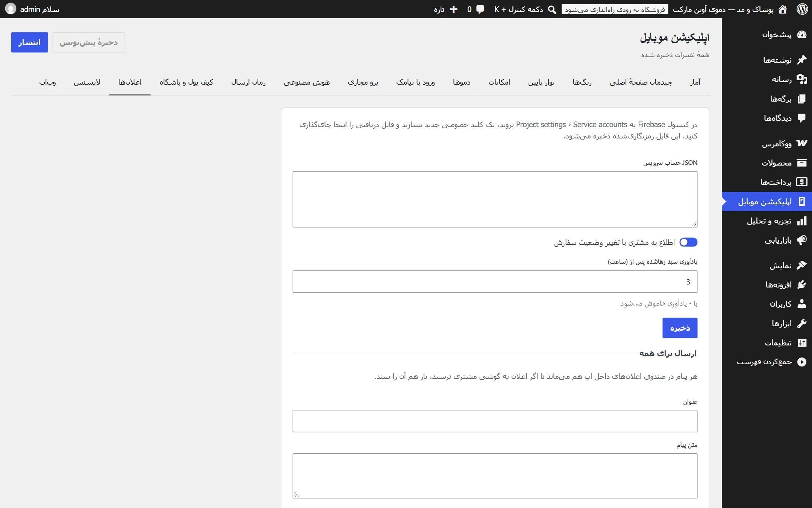The image size is (812, 508).
Task: Open admin user avatar
Action: [11, 9]
